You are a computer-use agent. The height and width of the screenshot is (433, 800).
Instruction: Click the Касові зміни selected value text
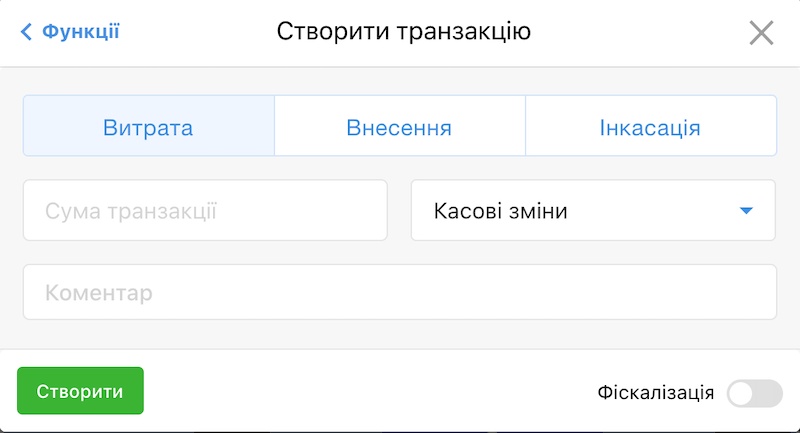tap(500, 211)
